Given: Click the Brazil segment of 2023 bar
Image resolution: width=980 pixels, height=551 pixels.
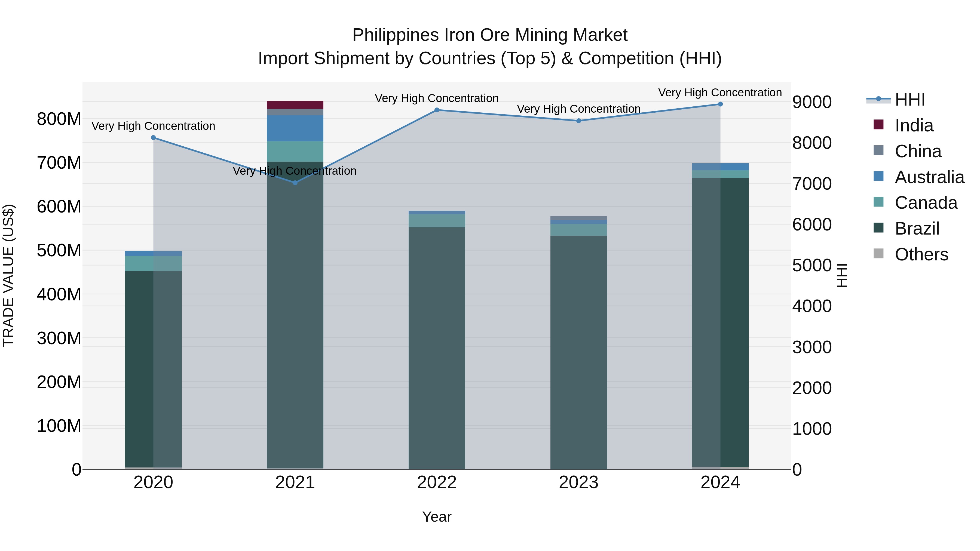Looking at the screenshot, I should 579,352.
